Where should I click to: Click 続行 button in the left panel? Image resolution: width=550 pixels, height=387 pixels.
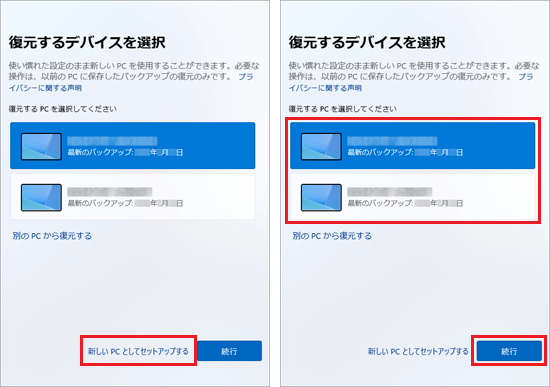click(x=229, y=351)
